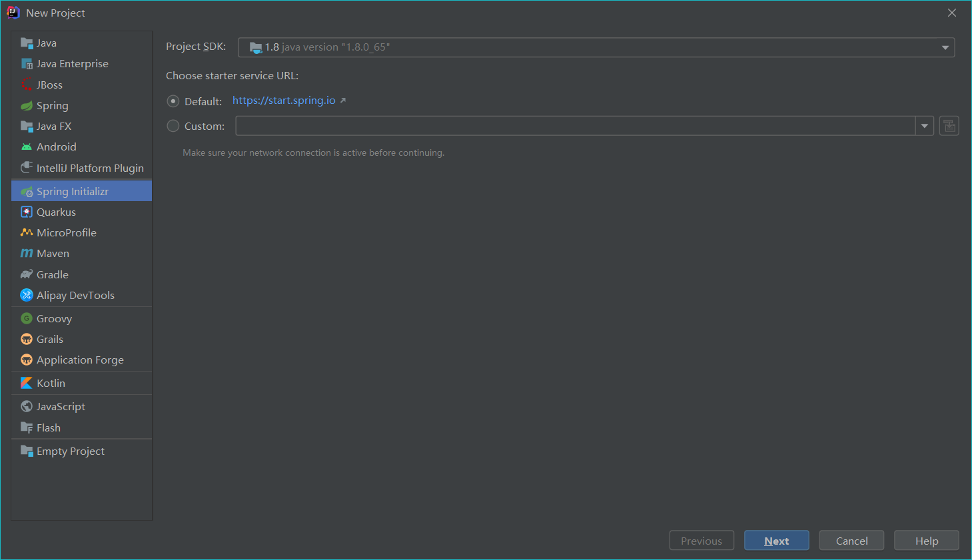Select the Spring framework project type
The width and height of the screenshot is (972, 560).
[x=50, y=105]
